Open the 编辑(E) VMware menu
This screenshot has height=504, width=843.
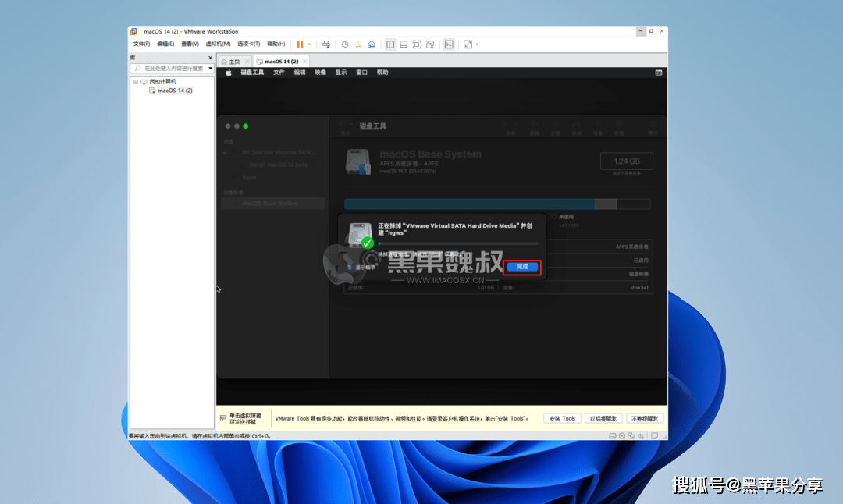(165, 44)
